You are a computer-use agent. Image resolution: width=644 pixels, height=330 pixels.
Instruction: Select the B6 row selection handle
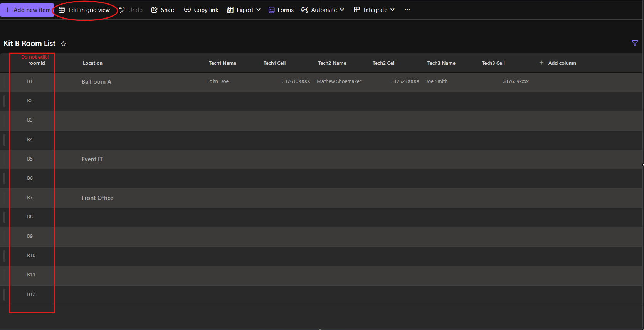click(x=5, y=178)
